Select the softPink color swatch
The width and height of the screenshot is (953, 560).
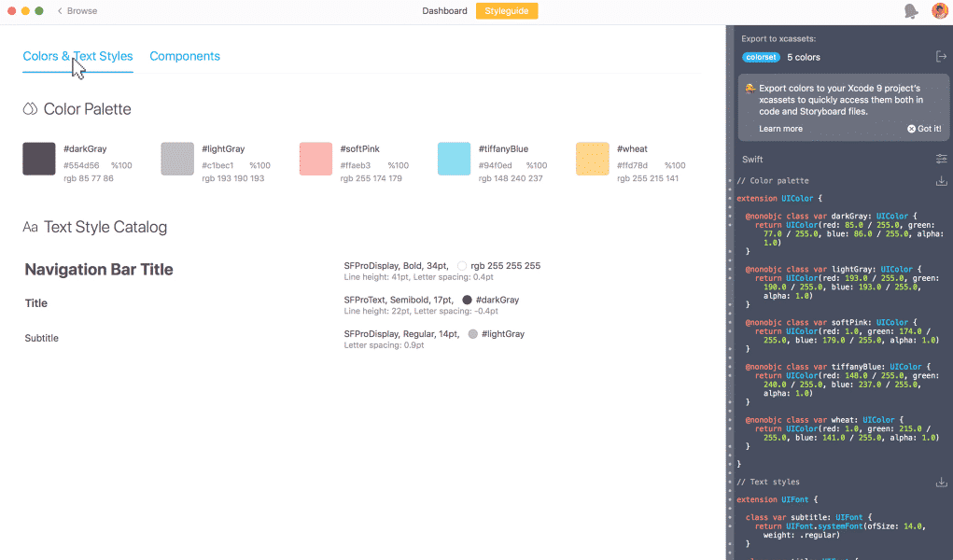point(315,159)
